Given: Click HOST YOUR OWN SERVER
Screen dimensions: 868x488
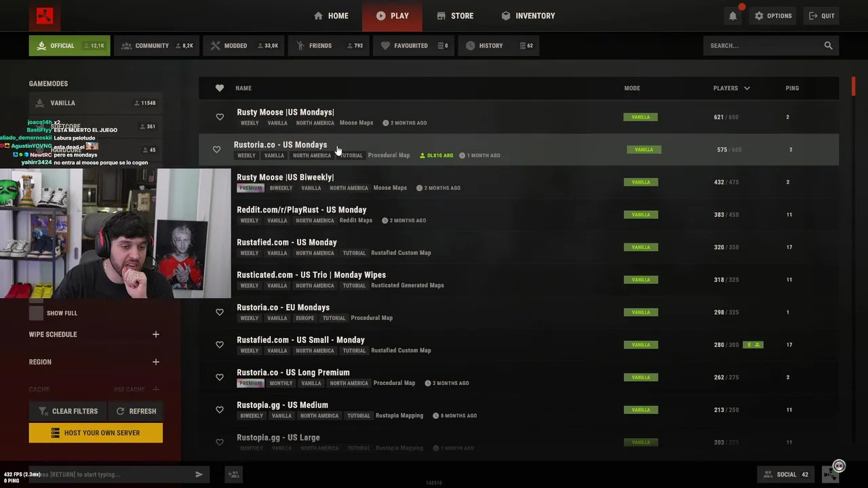Looking at the screenshot, I should click(96, 433).
